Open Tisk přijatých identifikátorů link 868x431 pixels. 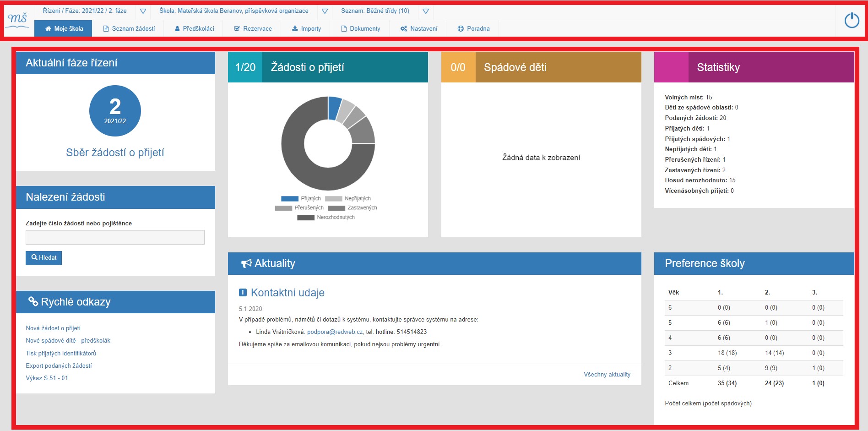coord(61,353)
